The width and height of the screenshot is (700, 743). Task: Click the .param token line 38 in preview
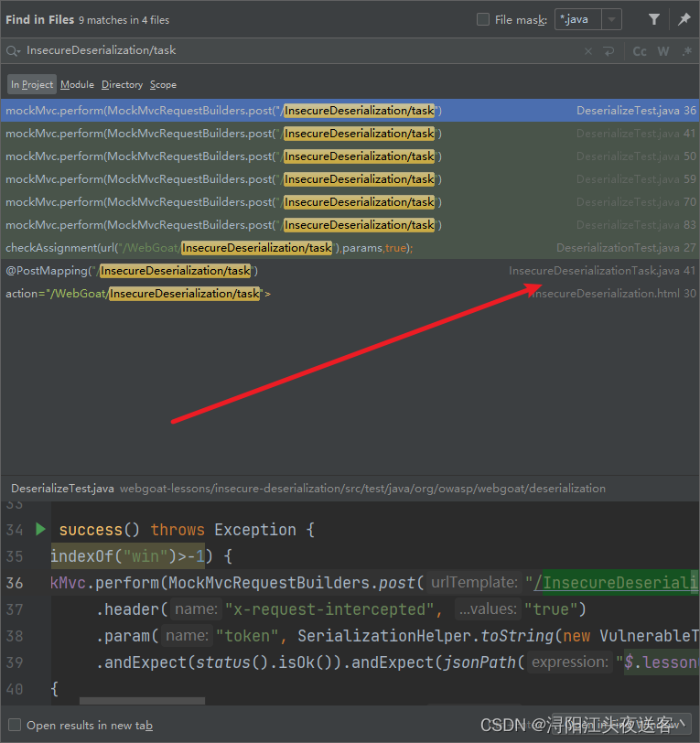(x=397, y=636)
